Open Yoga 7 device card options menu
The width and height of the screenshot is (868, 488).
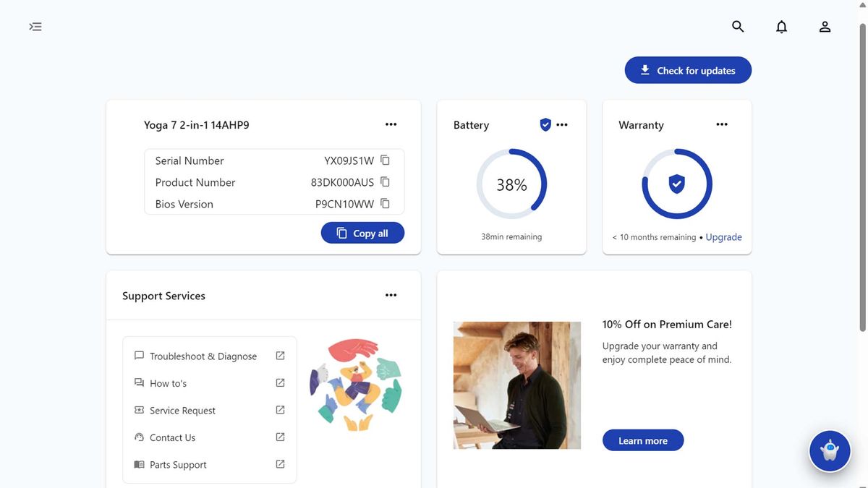[391, 124]
